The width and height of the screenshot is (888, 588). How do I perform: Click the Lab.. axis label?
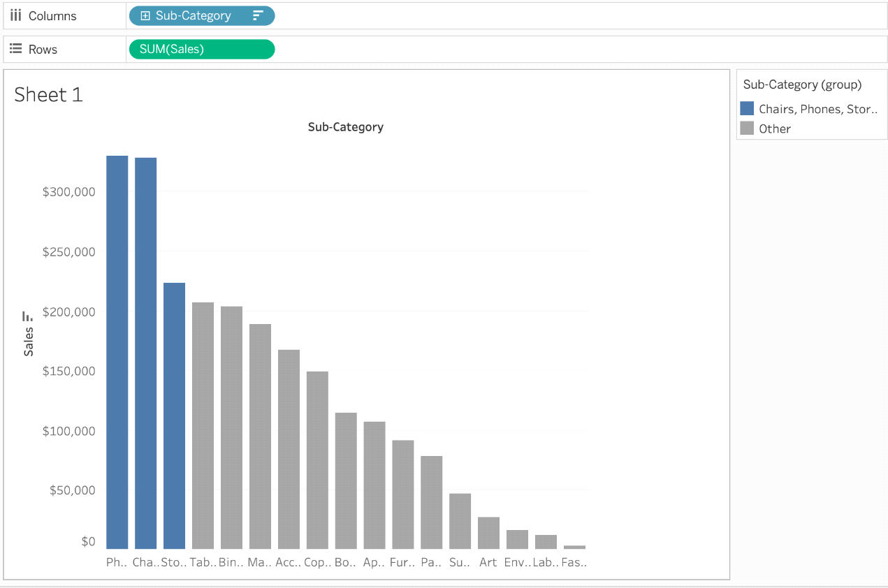tap(546, 561)
